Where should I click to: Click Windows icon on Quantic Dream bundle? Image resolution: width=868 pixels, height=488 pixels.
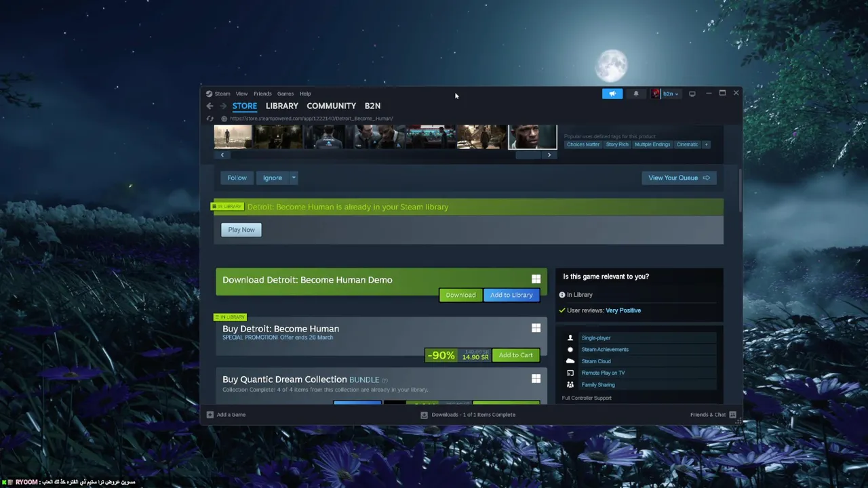(x=536, y=379)
